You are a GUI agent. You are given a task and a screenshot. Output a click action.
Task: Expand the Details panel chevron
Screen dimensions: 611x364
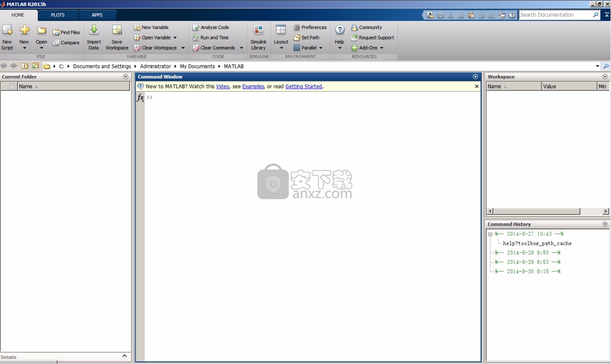[x=125, y=356]
